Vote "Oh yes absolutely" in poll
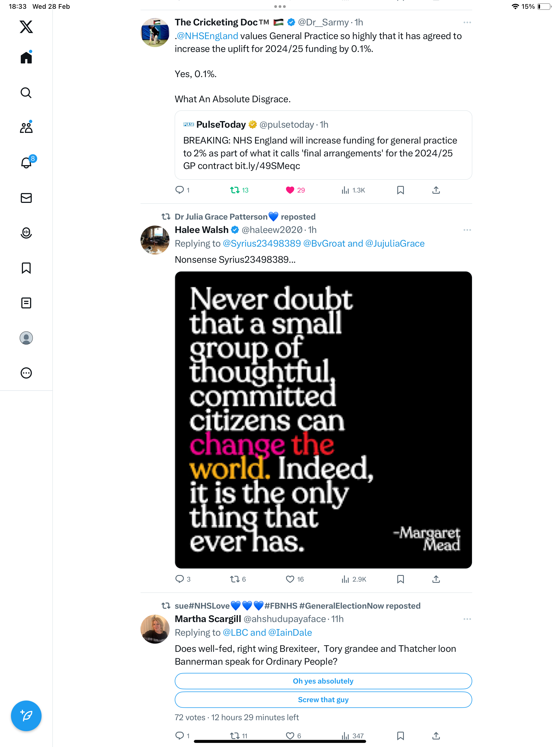 click(323, 681)
